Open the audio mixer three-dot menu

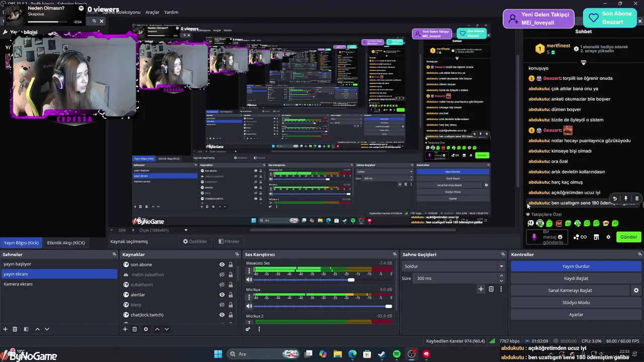(259, 329)
